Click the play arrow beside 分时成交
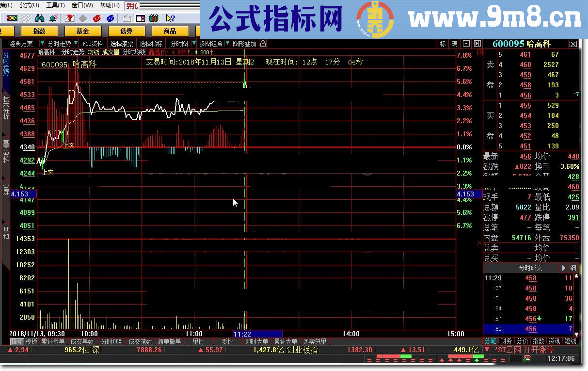Image resolution: width=588 pixels, height=371 pixels. (564, 268)
